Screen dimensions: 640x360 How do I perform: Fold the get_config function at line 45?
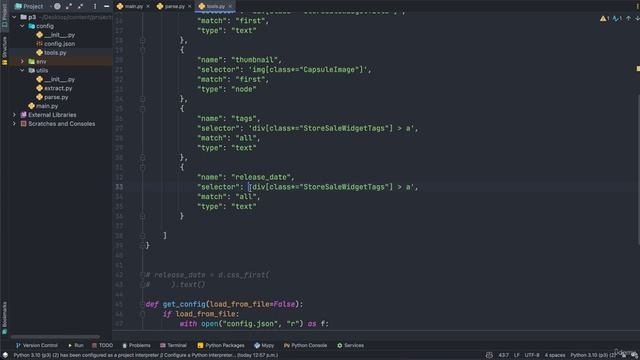tap(142, 304)
